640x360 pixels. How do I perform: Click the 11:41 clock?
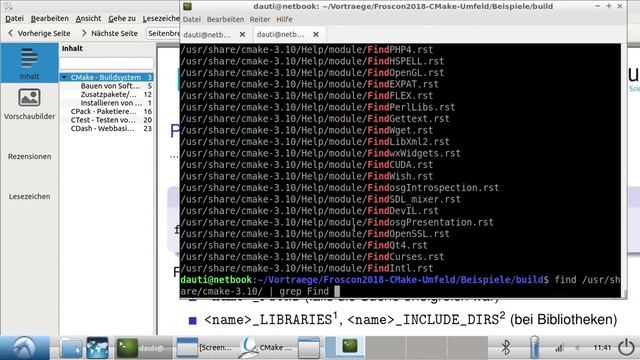[602, 348]
